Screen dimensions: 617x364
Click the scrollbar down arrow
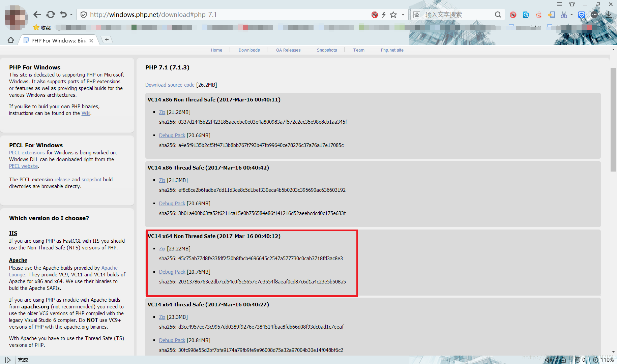(613, 352)
